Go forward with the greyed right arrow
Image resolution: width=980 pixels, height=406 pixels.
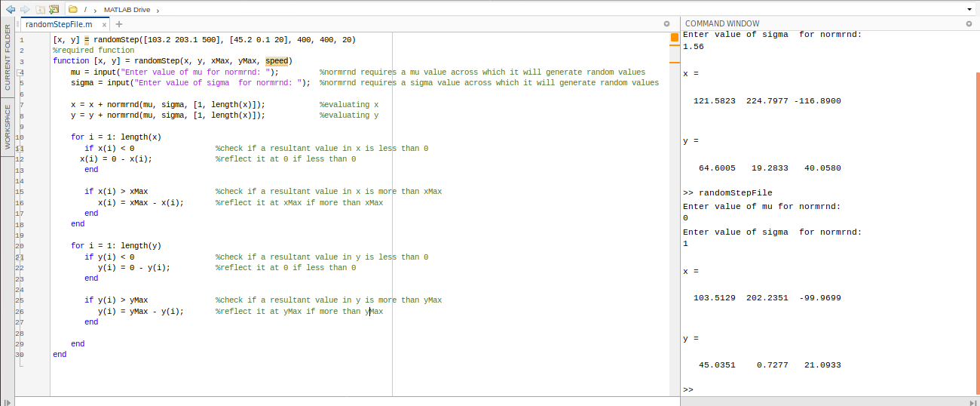[25, 9]
